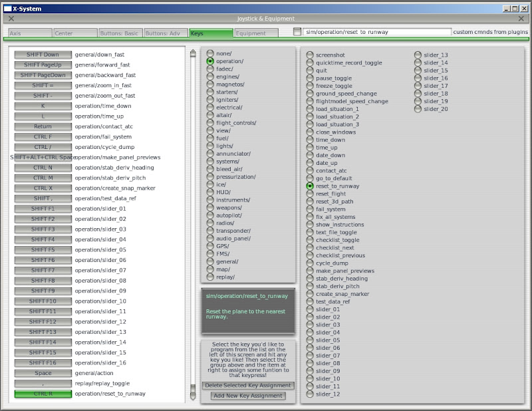Image resolution: width=532 pixels, height=411 pixels.
Task: Toggle the custom commands from plugins checkbox
Action: (x=297, y=31)
